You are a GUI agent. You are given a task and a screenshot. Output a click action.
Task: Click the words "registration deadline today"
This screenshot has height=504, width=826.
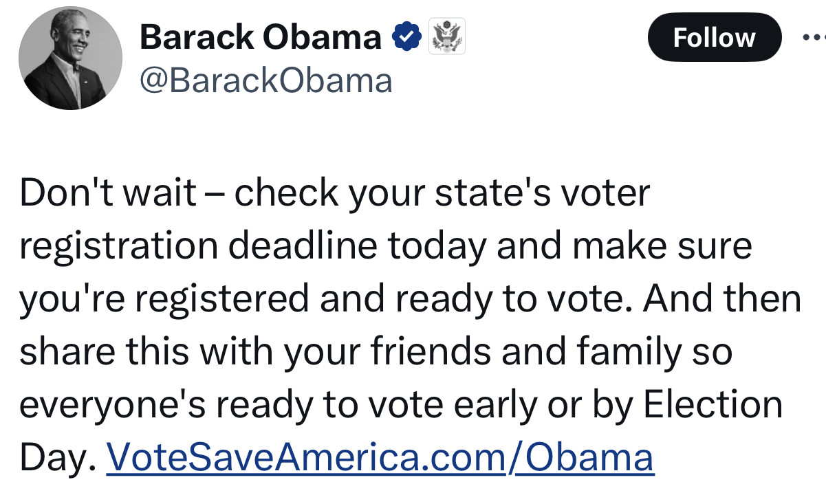click(x=253, y=246)
